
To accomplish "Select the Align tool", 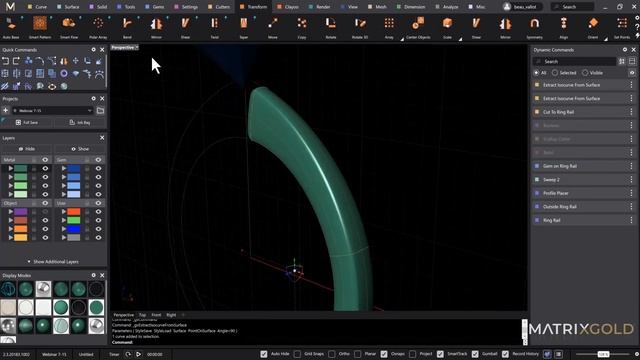I will [564, 27].
